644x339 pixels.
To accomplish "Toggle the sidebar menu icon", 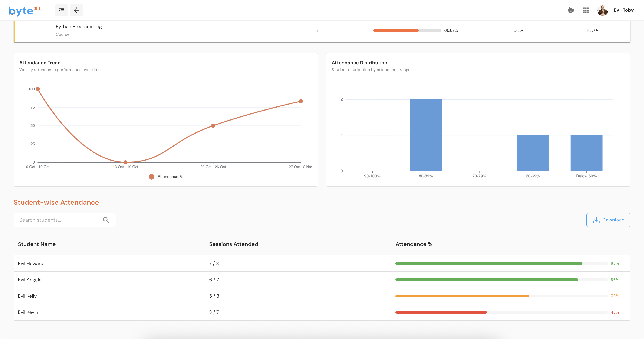I will (61, 10).
